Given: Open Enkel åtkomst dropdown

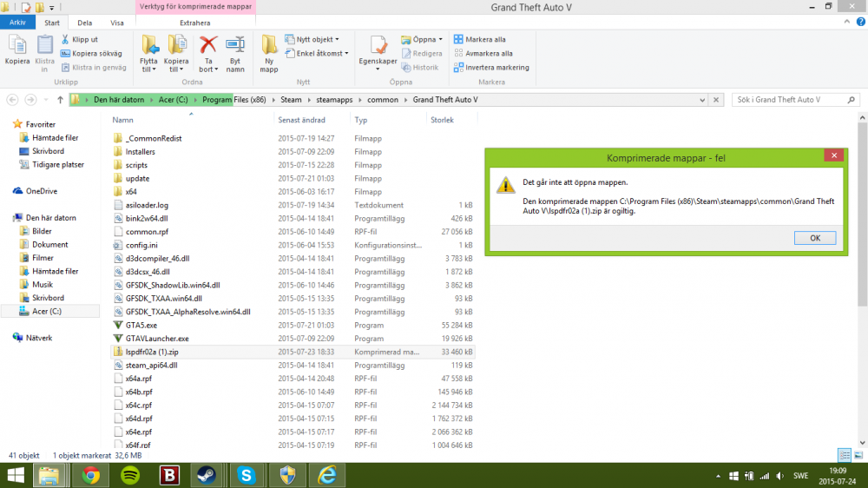Looking at the screenshot, I should (x=317, y=53).
